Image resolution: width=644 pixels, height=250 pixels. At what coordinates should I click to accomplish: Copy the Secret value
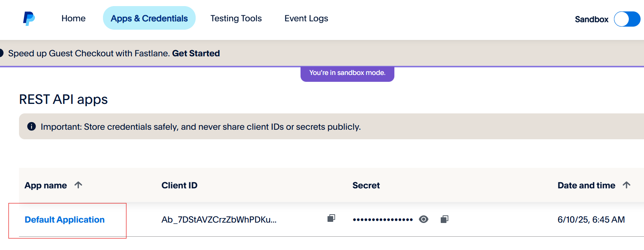tap(445, 219)
